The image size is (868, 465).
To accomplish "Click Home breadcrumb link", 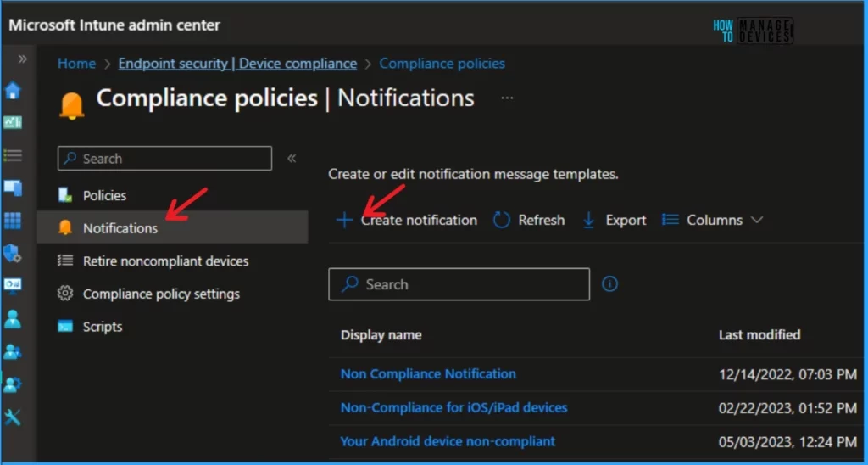I will (x=76, y=63).
